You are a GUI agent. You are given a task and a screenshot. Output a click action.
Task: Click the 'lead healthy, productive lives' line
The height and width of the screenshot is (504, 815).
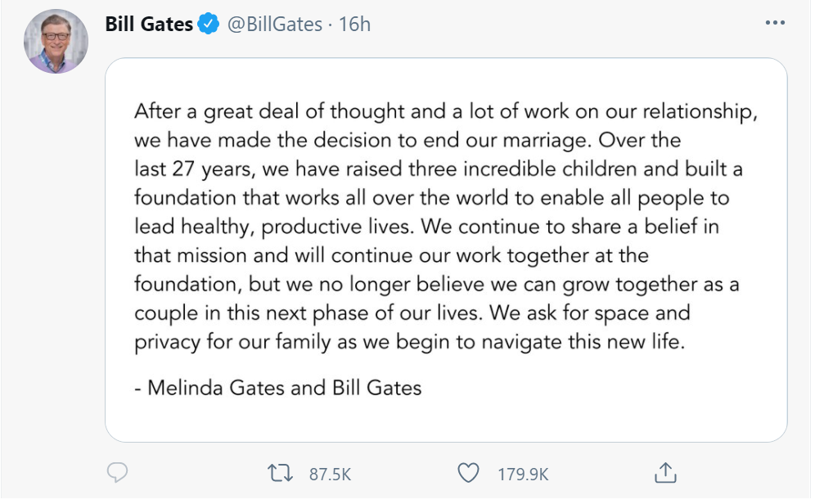(x=427, y=227)
